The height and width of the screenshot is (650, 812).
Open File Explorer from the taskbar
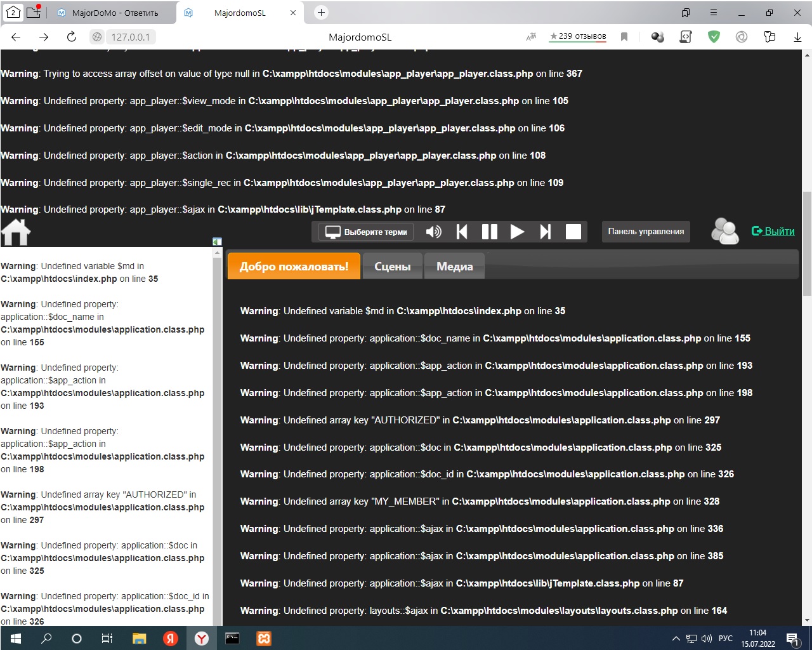139,639
